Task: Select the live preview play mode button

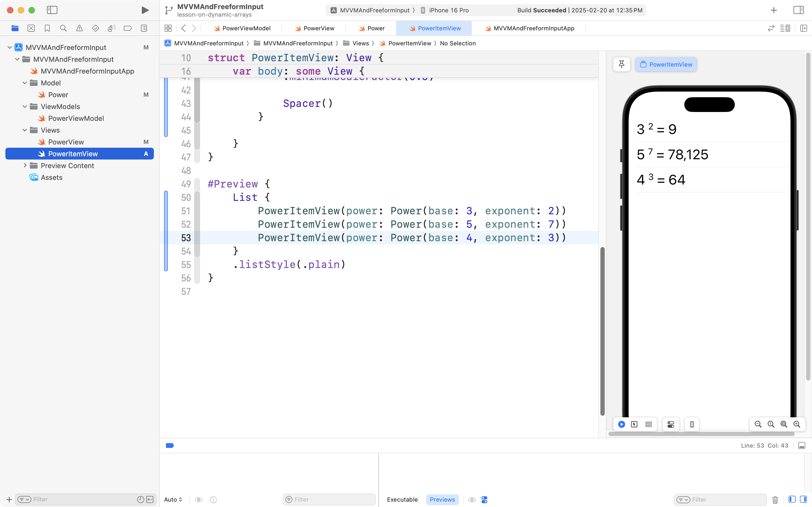Action: click(621, 424)
